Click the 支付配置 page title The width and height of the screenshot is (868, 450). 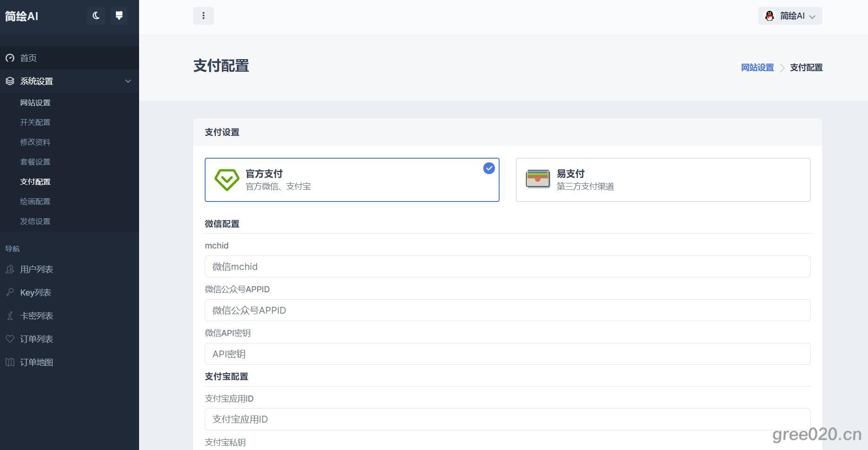221,66
